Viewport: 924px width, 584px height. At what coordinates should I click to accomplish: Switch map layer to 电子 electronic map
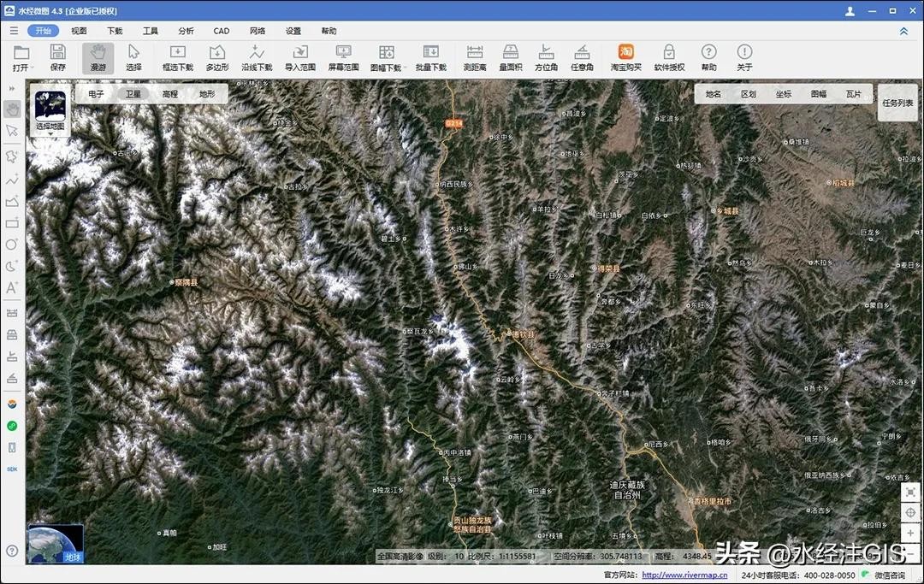96,94
